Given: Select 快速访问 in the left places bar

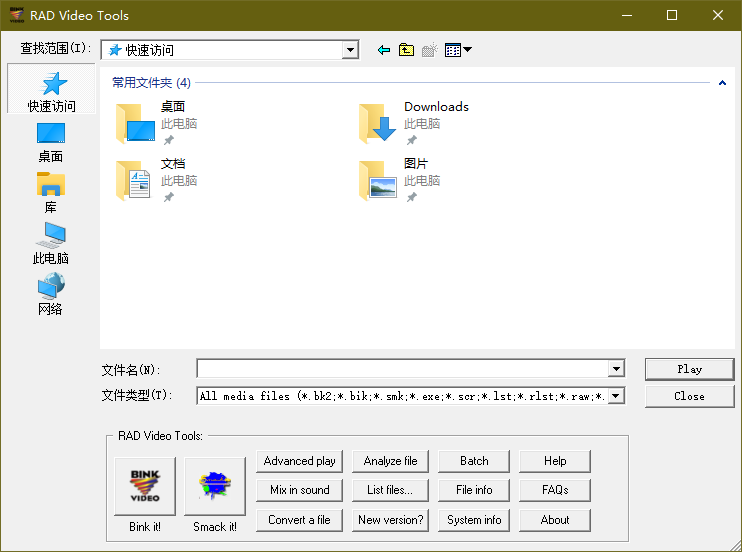Looking at the screenshot, I should [x=52, y=89].
